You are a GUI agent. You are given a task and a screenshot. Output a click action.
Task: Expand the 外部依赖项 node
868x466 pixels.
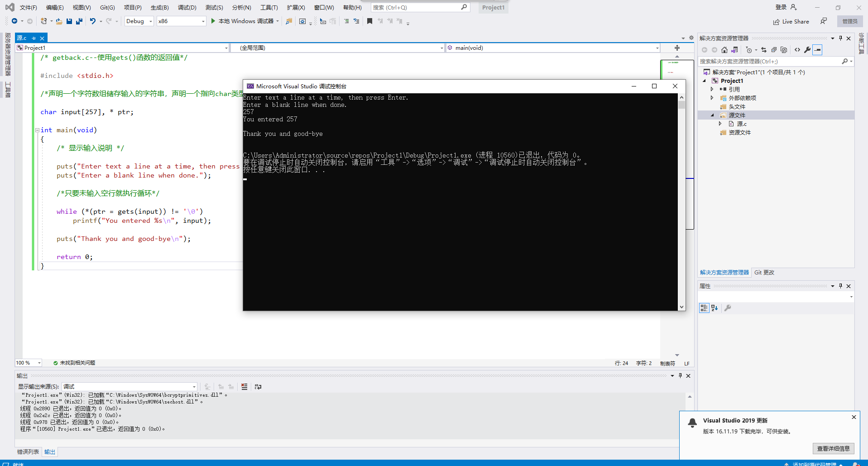712,98
